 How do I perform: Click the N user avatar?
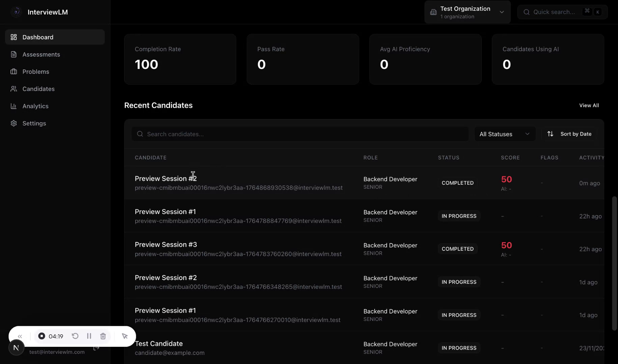[x=16, y=347]
